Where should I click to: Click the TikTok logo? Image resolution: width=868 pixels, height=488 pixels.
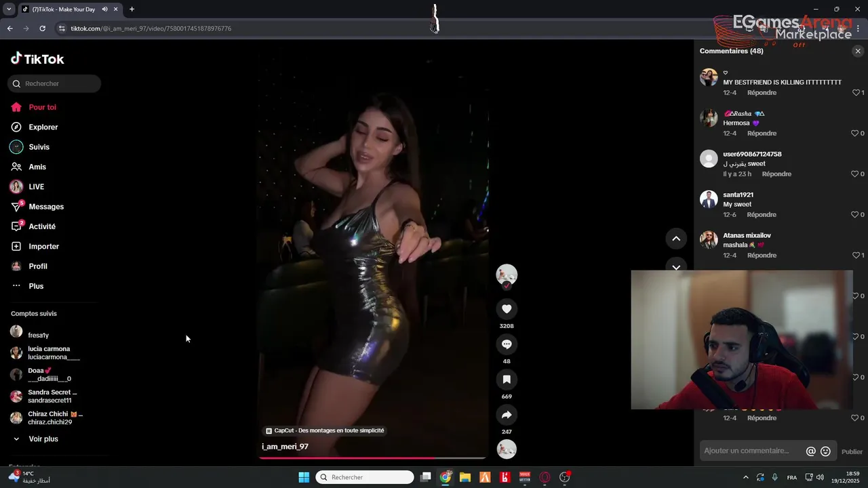[x=37, y=59]
